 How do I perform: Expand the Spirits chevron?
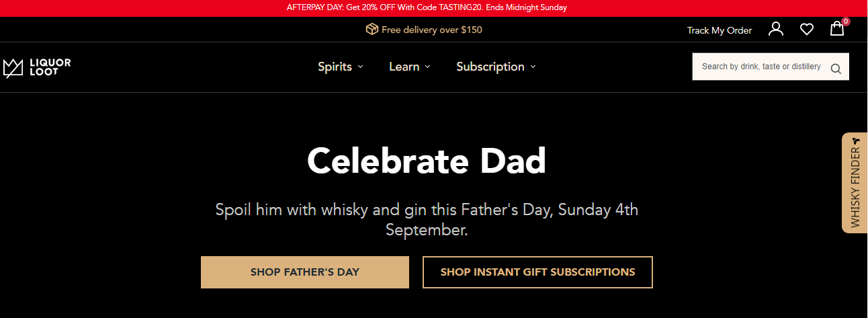(360, 67)
